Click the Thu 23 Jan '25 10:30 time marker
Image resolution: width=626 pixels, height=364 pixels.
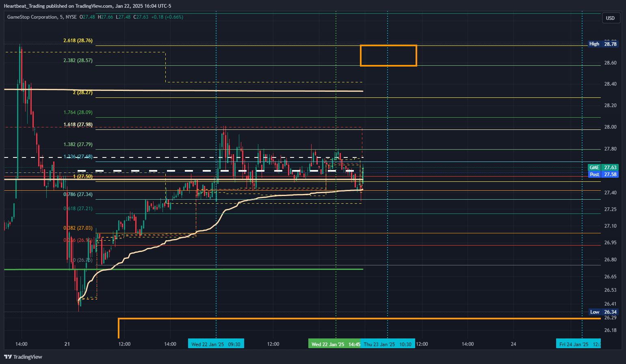(388, 344)
